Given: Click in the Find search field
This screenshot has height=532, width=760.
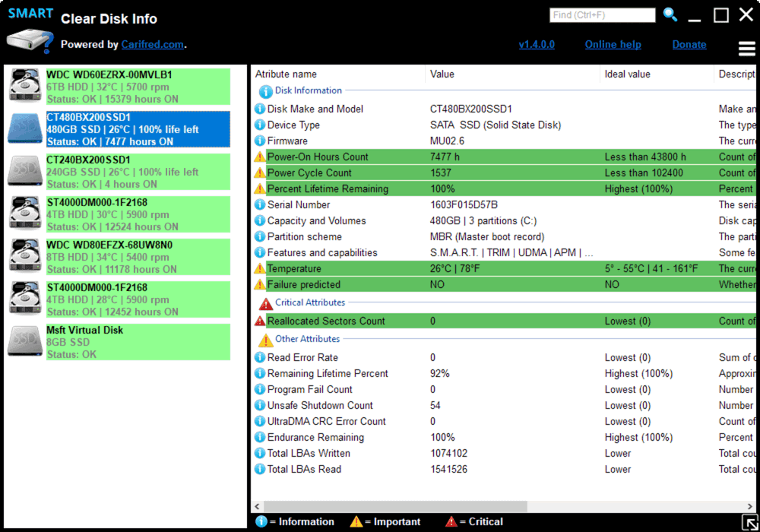Looking at the screenshot, I should coord(603,15).
